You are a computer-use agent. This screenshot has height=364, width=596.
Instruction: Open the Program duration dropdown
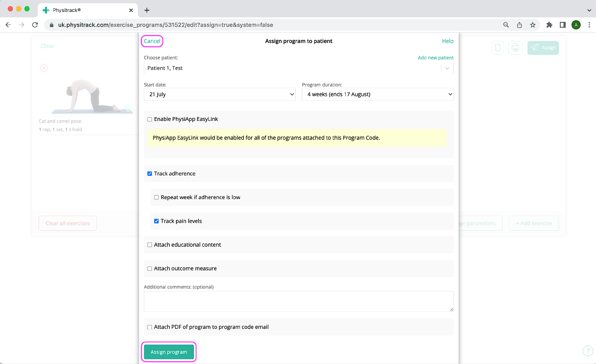pos(378,94)
